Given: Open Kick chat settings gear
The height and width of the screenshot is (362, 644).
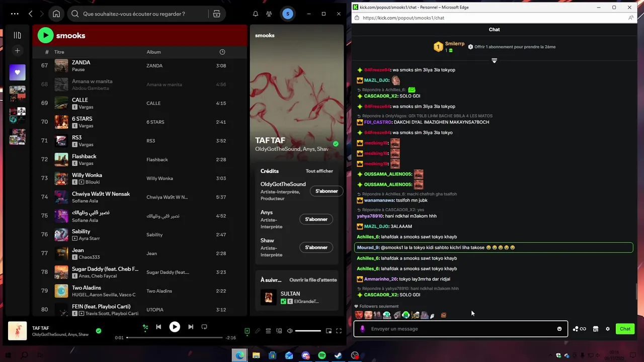Looking at the screenshot, I should [x=608, y=329].
